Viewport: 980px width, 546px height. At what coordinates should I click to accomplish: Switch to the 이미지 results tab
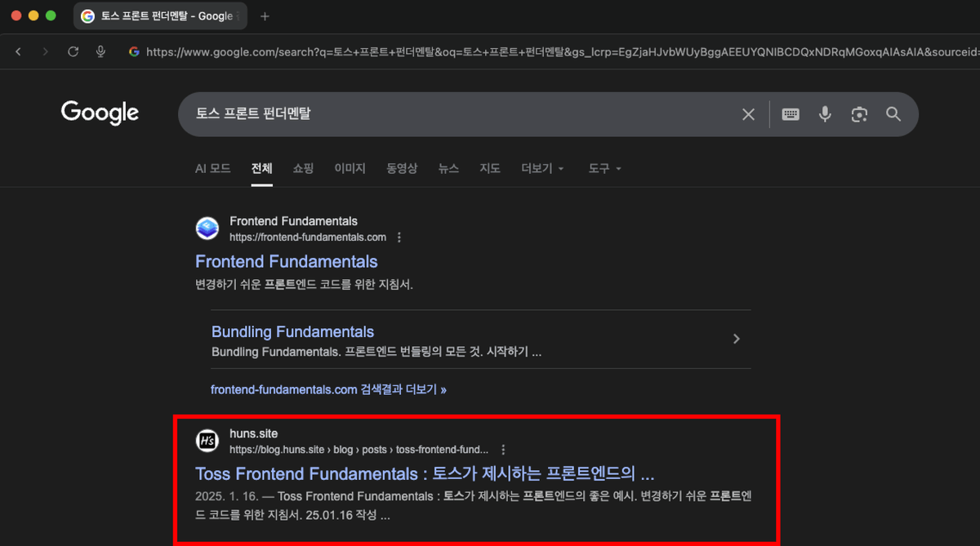350,168
